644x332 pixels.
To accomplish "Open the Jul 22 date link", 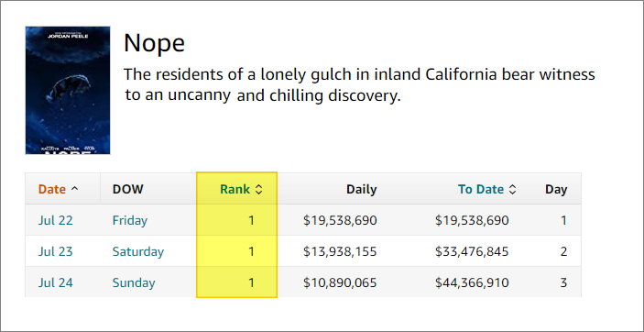I will (x=56, y=220).
